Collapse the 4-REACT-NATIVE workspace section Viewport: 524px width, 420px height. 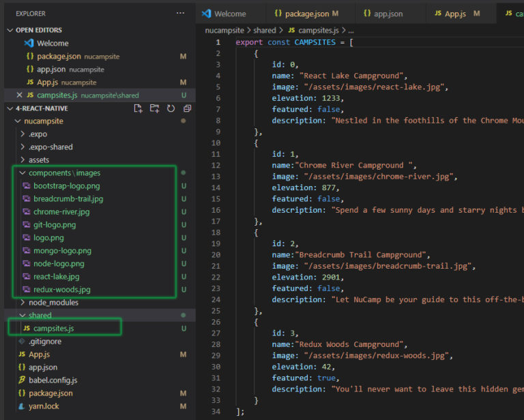10,108
